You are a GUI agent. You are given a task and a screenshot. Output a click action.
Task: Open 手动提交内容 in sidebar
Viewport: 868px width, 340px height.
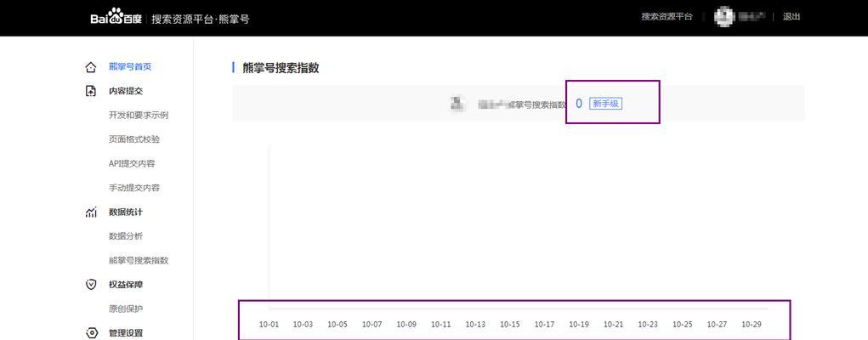point(134,188)
